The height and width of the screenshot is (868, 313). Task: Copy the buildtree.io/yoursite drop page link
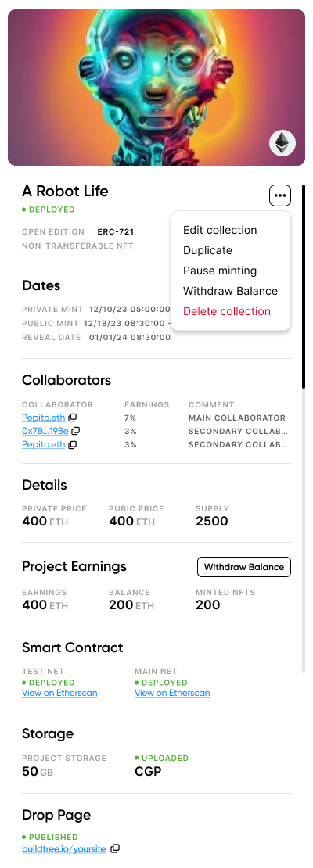coord(115,848)
